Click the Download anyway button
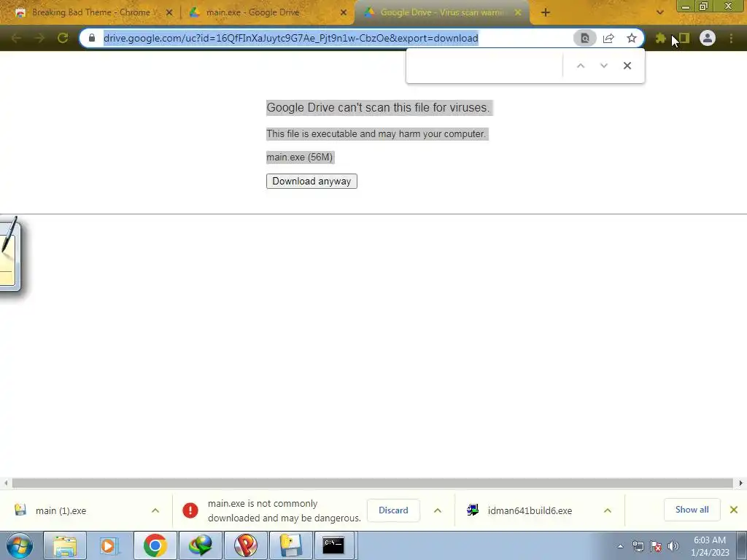747x560 pixels. pyautogui.click(x=311, y=181)
